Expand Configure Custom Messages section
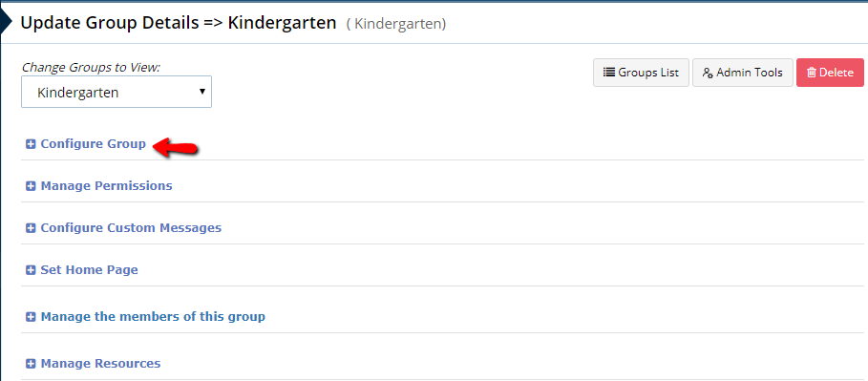 [x=131, y=228]
